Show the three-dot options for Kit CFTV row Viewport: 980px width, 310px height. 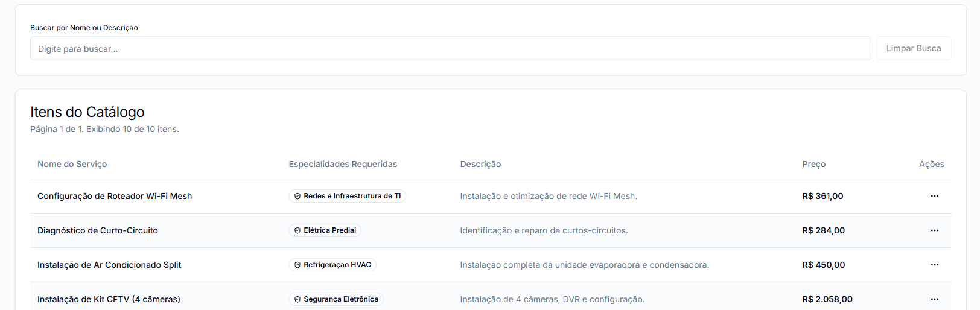[x=934, y=299]
